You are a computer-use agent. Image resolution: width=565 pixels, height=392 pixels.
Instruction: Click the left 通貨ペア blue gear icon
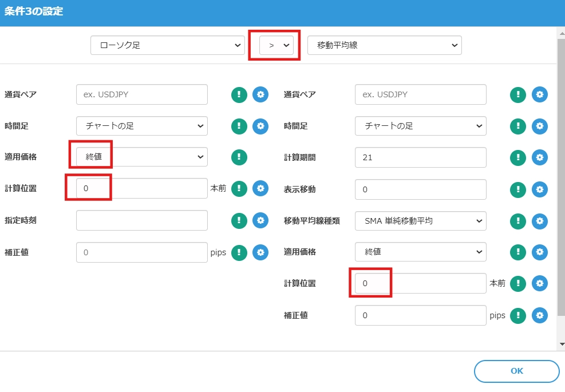[260, 94]
